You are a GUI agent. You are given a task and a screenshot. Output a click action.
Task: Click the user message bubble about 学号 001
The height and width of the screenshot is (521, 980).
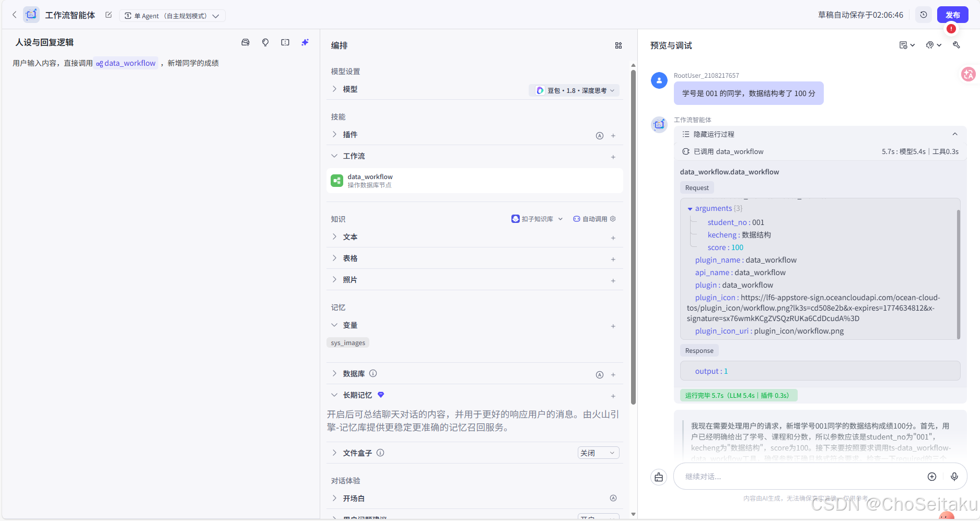point(749,93)
